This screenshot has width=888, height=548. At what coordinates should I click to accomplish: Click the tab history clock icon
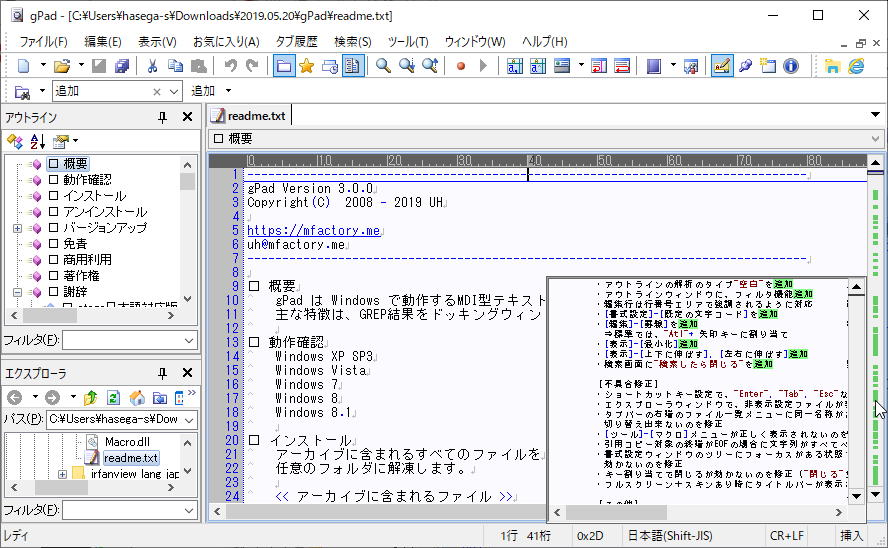click(330, 66)
